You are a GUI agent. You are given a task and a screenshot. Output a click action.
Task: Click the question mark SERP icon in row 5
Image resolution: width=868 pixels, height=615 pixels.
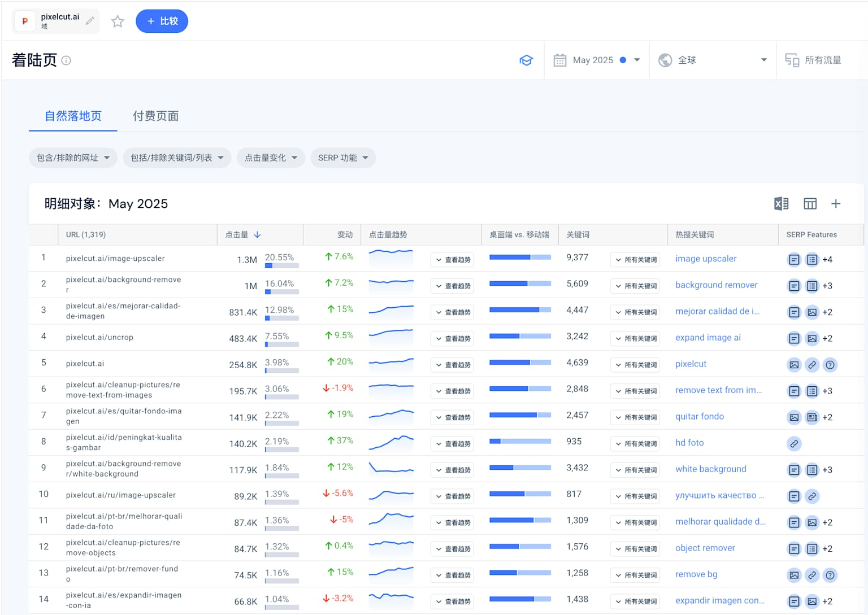click(830, 365)
